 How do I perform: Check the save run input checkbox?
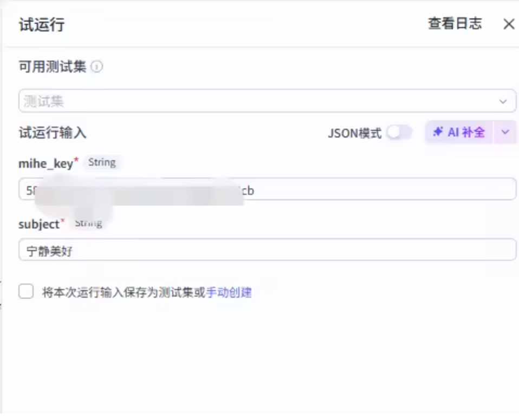click(x=26, y=292)
